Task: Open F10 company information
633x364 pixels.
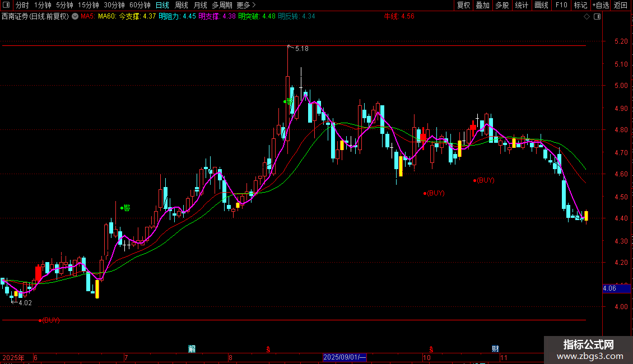Action: click(561, 5)
